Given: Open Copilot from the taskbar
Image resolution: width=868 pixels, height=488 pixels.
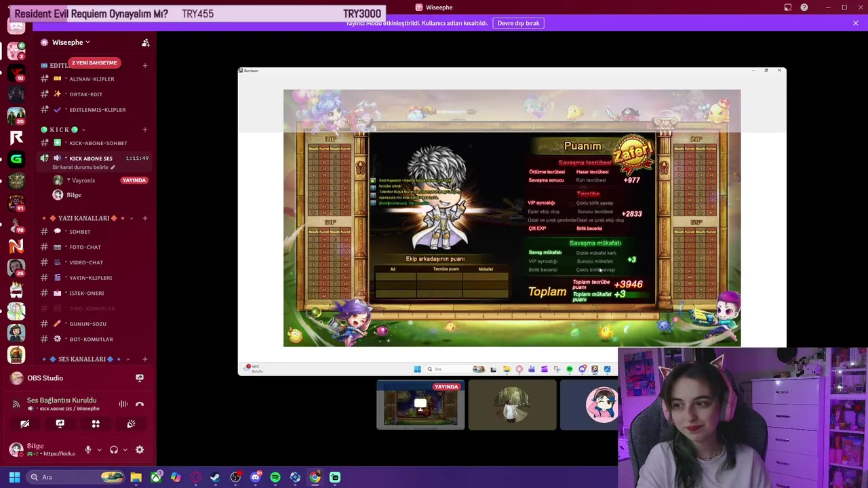Looking at the screenshot, I should (176, 477).
